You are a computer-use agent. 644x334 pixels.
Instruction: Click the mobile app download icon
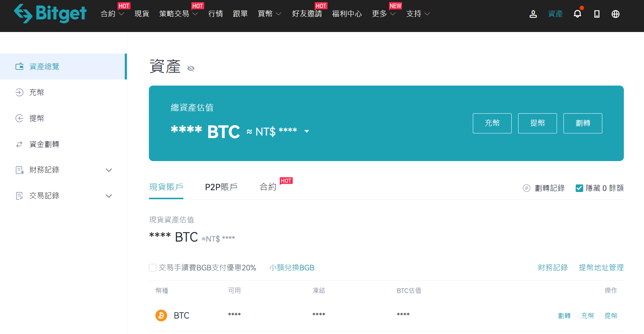click(597, 14)
